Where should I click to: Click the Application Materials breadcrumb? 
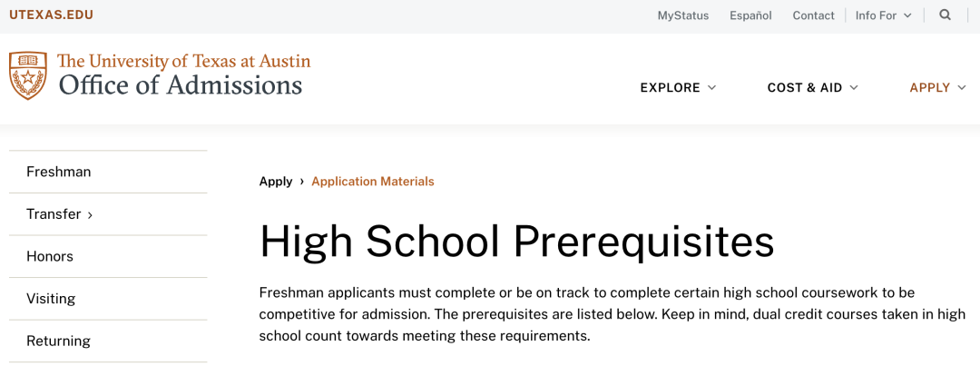click(x=373, y=182)
